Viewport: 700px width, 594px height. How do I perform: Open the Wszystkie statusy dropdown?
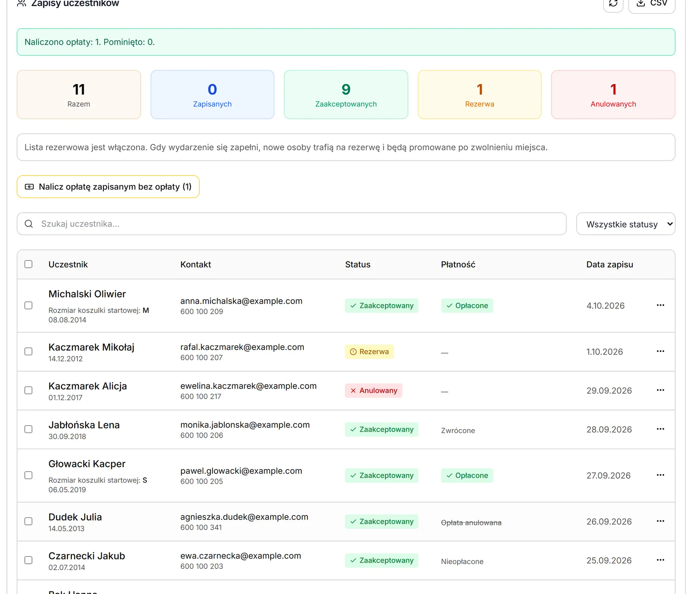625,224
